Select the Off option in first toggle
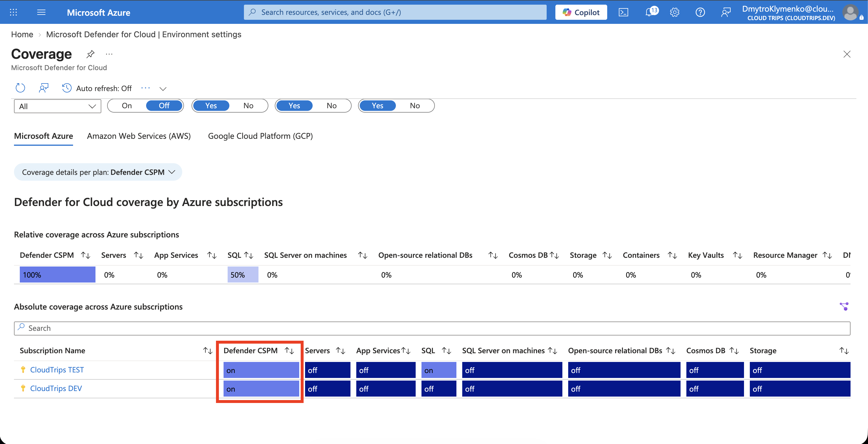The width and height of the screenshot is (868, 444). [164, 106]
